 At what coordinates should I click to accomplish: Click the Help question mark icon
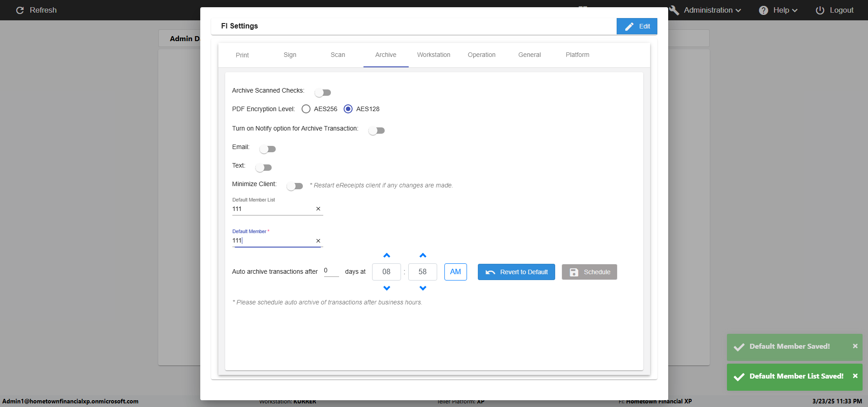pos(763,10)
